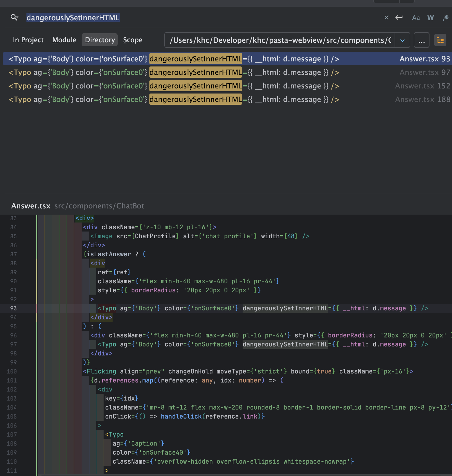Image resolution: width=452 pixels, height=476 pixels.
Task: Click handleClick on line 105
Action: tap(181, 416)
